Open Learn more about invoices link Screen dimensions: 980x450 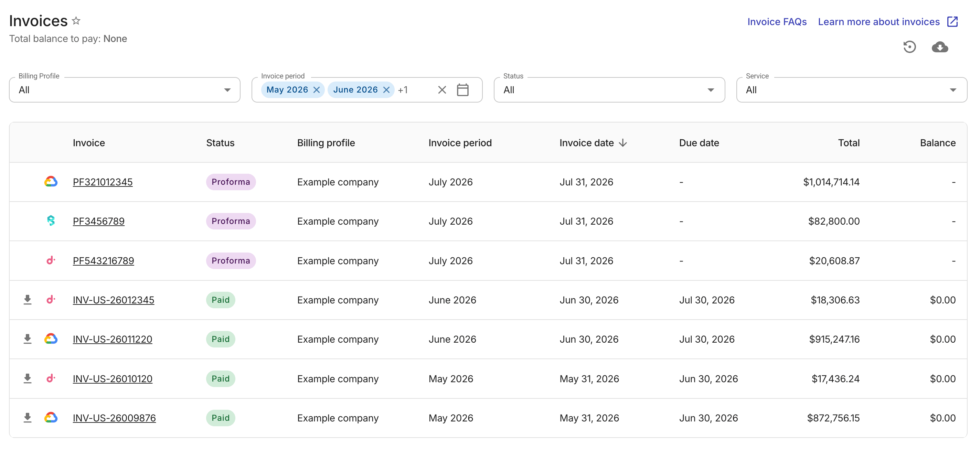coord(879,22)
